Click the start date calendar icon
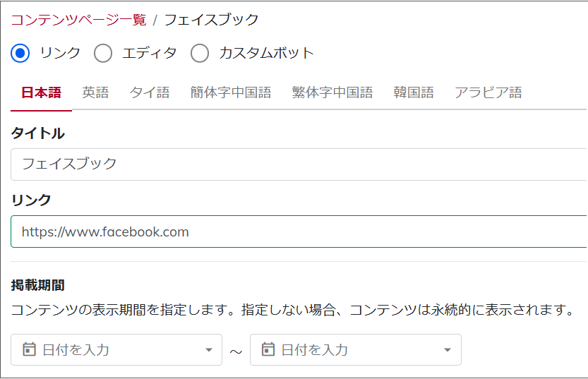 coord(29,349)
